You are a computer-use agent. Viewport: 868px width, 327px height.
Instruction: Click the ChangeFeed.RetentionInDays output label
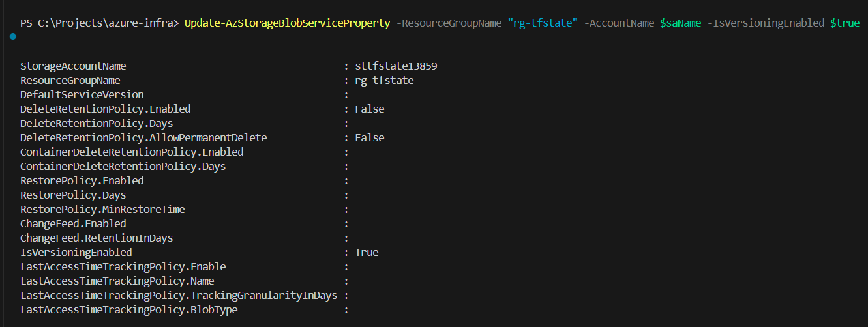click(x=97, y=238)
